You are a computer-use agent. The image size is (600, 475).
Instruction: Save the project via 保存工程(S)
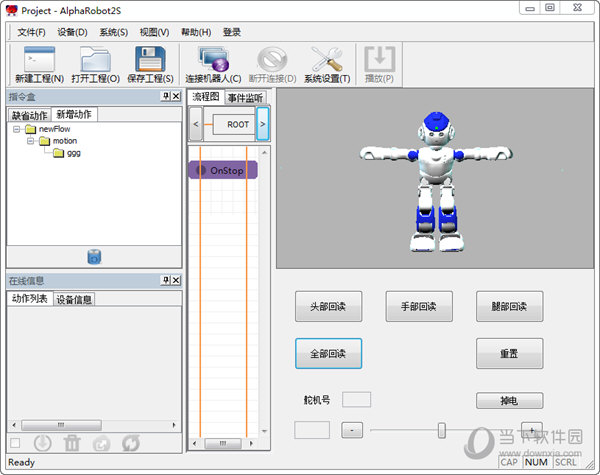click(150, 64)
